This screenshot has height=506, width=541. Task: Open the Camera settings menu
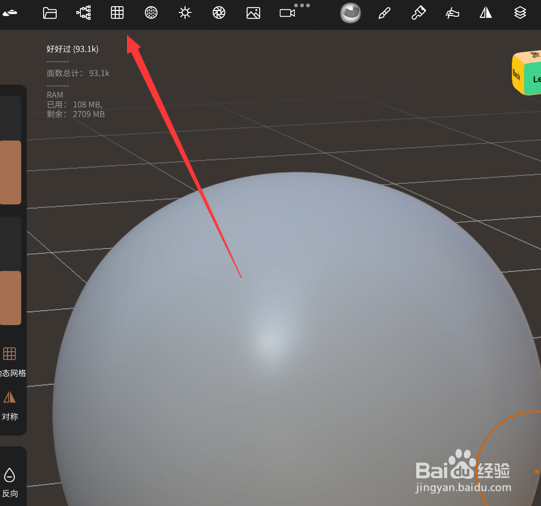[x=287, y=13]
